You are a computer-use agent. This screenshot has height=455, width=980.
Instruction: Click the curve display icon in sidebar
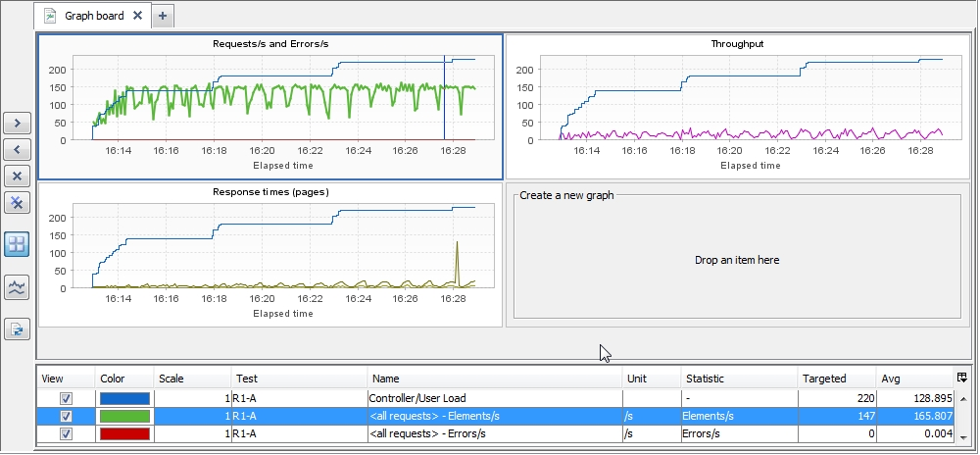[18, 287]
